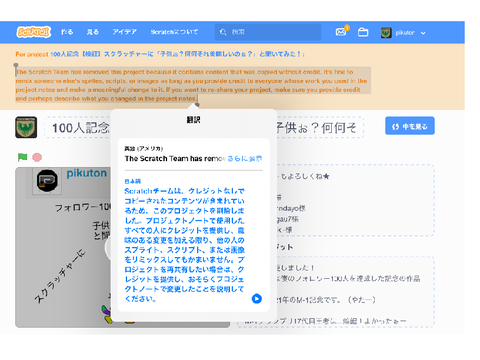The height and width of the screenshot is (360, 480).
Task: Open the 見る menu item
Action: [93, 32]
